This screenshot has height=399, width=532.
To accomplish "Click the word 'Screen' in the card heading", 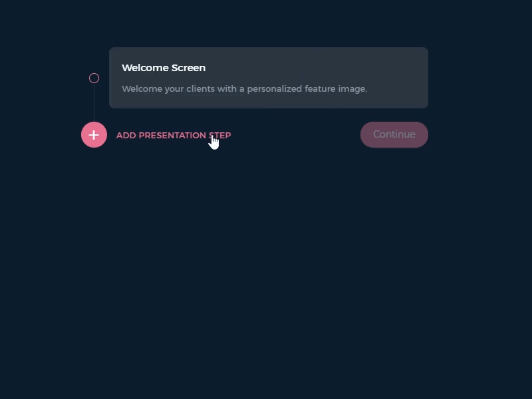I will (x=188, y=68).
